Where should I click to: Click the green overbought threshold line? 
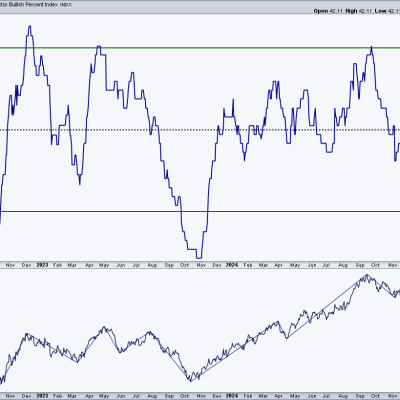(x=200, y=48)
